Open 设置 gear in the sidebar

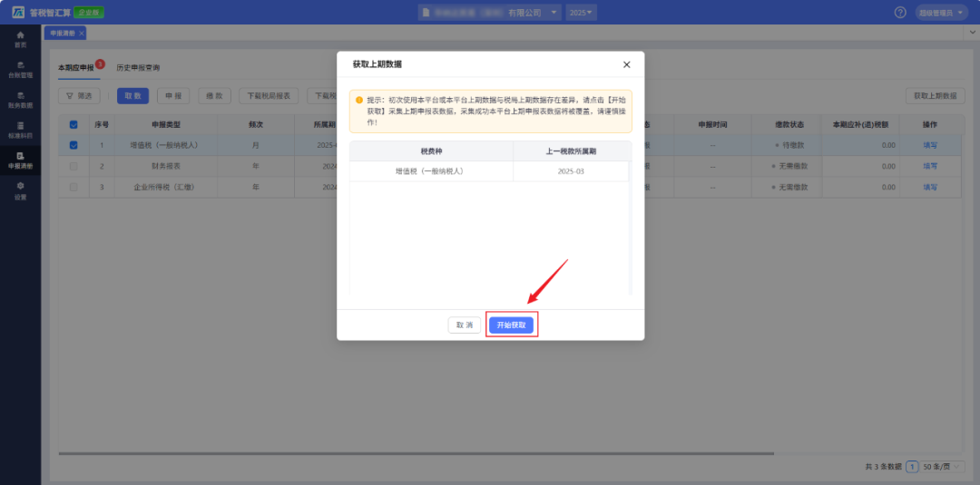[21, 191]
